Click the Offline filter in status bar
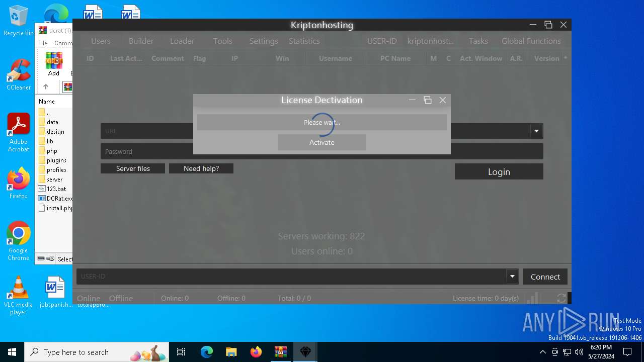644x362 pixels. point(121,298)
